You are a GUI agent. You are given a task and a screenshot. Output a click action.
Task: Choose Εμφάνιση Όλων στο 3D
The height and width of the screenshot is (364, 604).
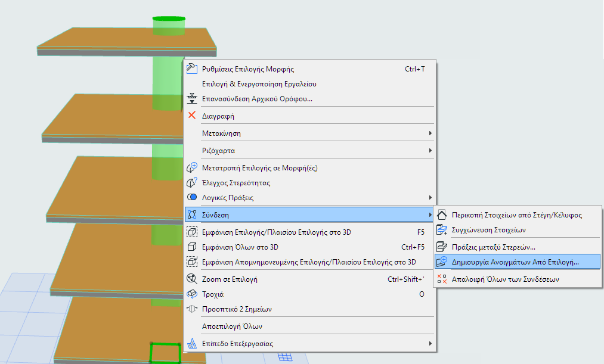pos(310,247)
